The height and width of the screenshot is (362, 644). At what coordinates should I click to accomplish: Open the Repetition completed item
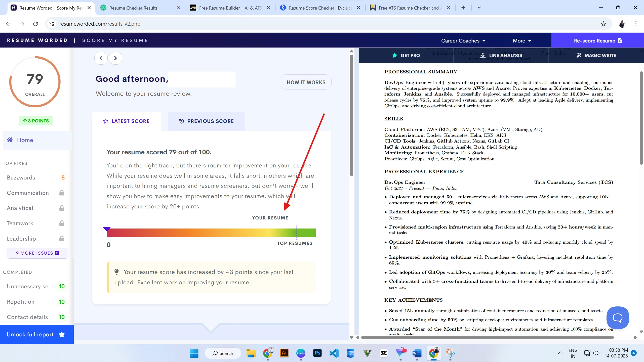(x=36, y=302)
